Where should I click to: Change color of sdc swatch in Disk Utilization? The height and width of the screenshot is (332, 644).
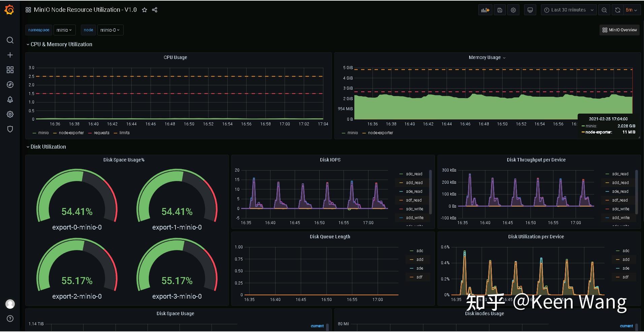point(618,251)
